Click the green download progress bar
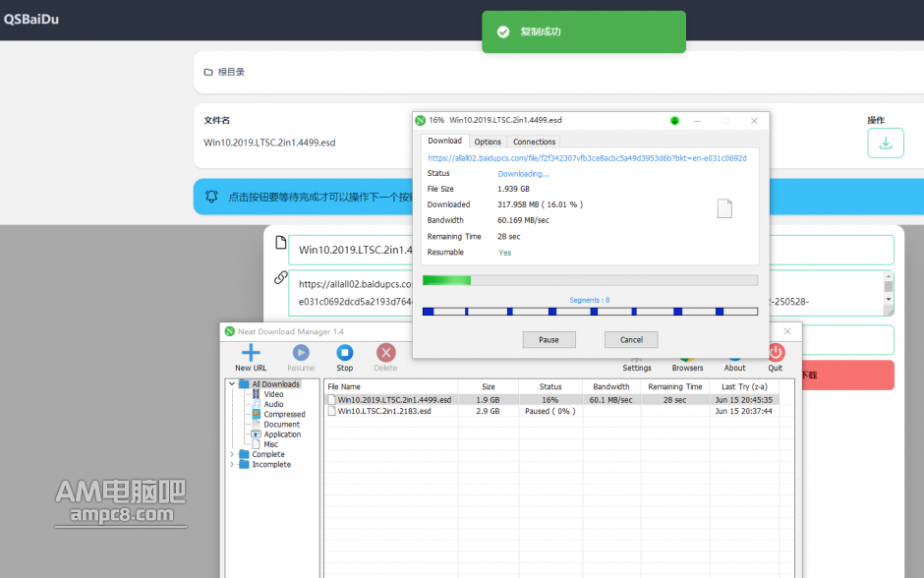Image resolution: width=924 pixels, height=578 pixels. coord(590,280)
